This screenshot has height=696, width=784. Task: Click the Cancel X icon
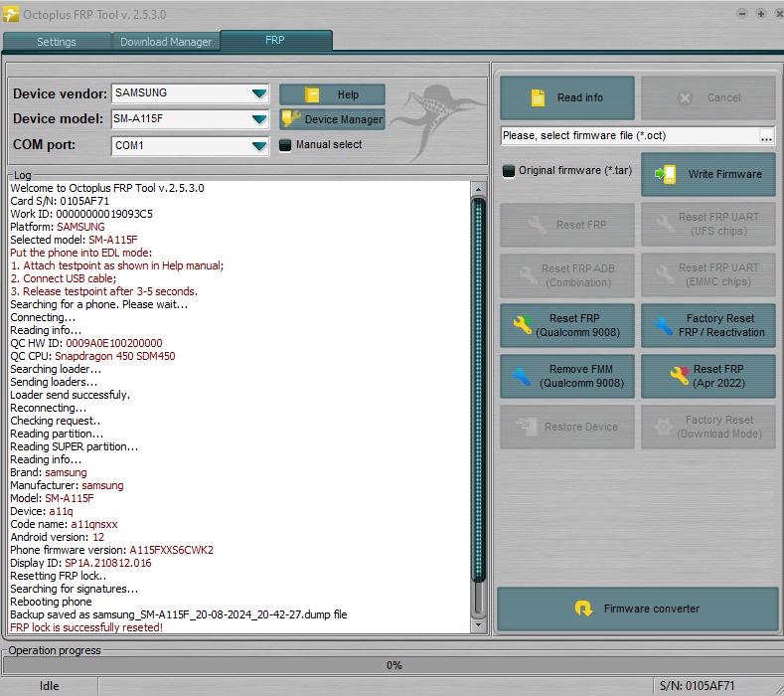pos(685,98)
